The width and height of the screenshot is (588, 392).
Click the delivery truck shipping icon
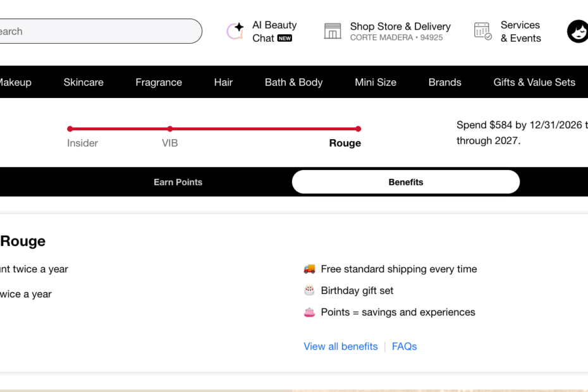tap(309, 269)
